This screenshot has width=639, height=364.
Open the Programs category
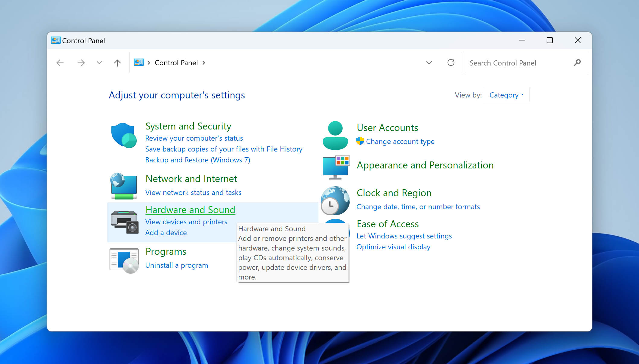click(x=166, y=252)
